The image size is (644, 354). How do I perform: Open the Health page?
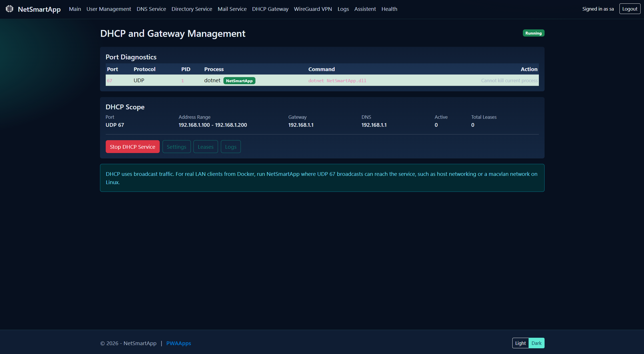pyautogui.click(x=389, y=9)
